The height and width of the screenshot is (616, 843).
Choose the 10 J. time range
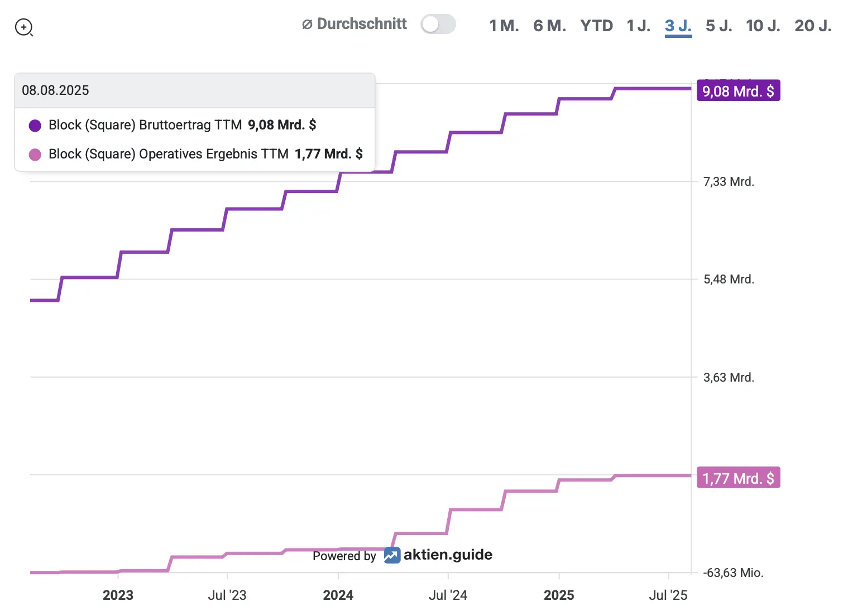tap(763, 26)
